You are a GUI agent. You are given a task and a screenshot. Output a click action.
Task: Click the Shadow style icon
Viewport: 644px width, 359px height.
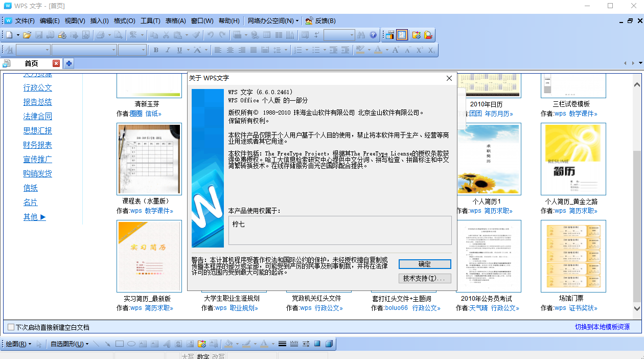[x=317, y=344]
